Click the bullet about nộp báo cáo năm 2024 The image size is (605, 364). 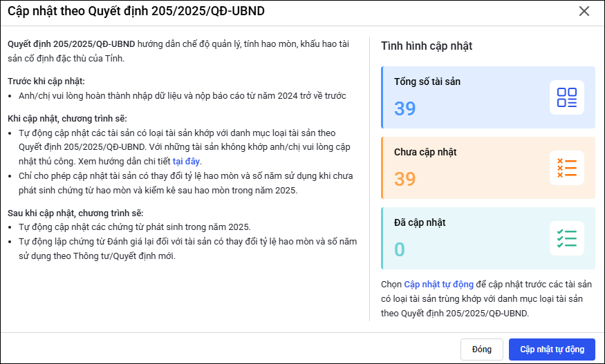[x=183, y=95]
